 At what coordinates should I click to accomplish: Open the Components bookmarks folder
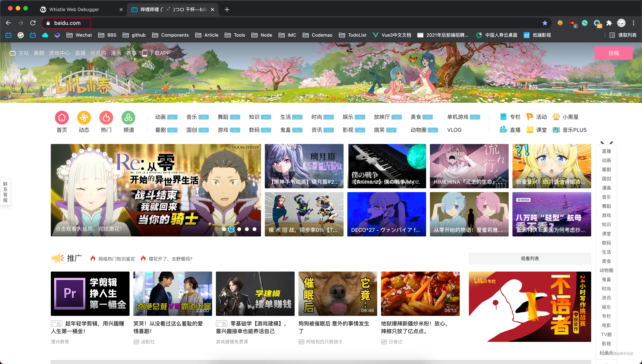(170, 35)
